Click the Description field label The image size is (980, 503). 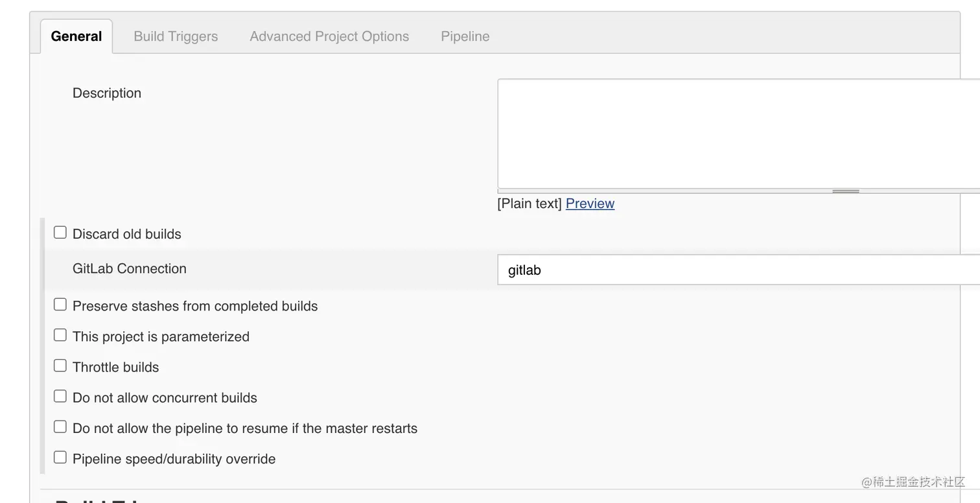[107, 93]
